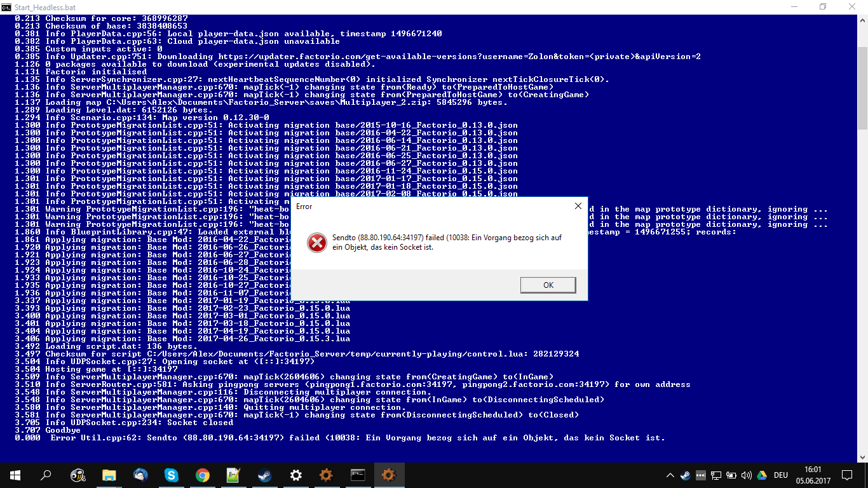Click console scrollbar down arrow
Viewport: 868px width, 488px height.
pyautogui.click(x=862, y=457)
